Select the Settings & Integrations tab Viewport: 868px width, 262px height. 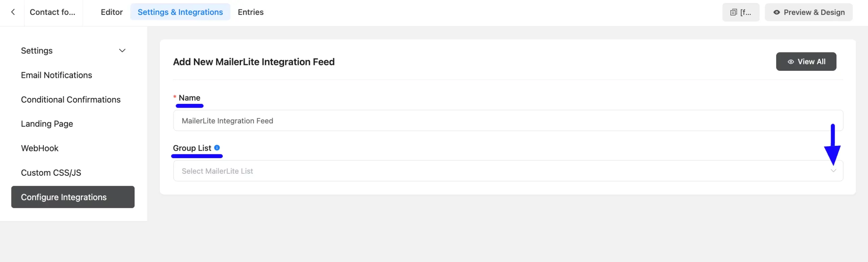pos(180,12)
